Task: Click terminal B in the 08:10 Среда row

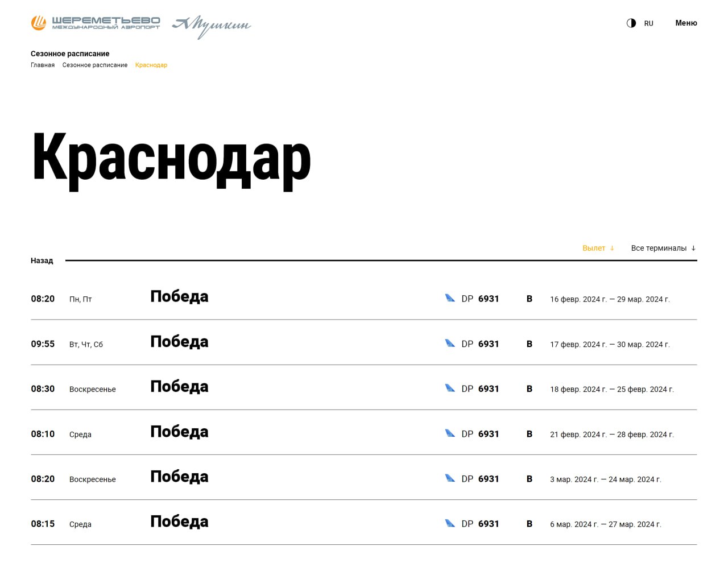Action: 530,434
